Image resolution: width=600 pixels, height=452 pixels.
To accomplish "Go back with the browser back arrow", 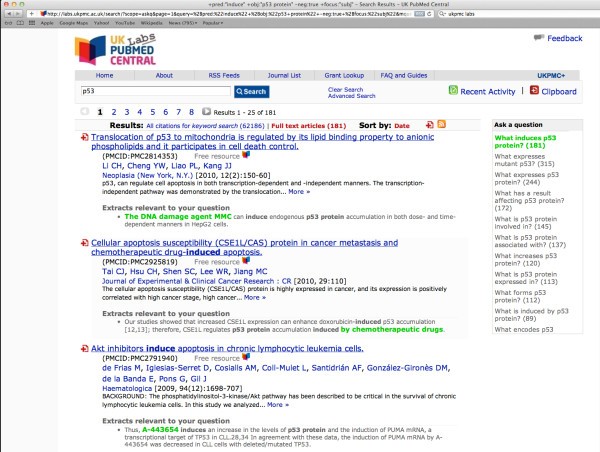I will [9, 13].
